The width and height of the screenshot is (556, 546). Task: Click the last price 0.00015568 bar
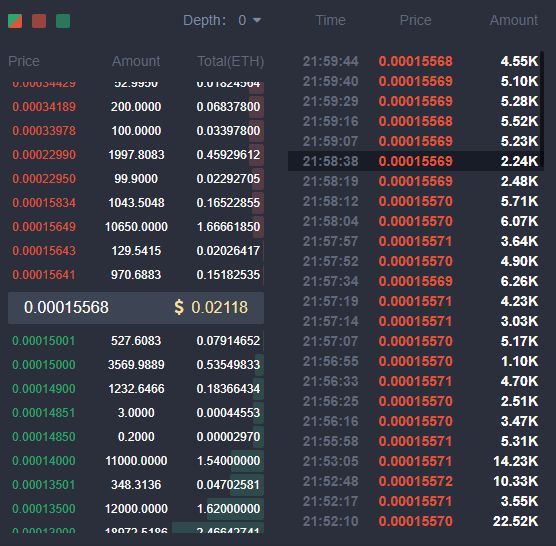click(136, 308)
